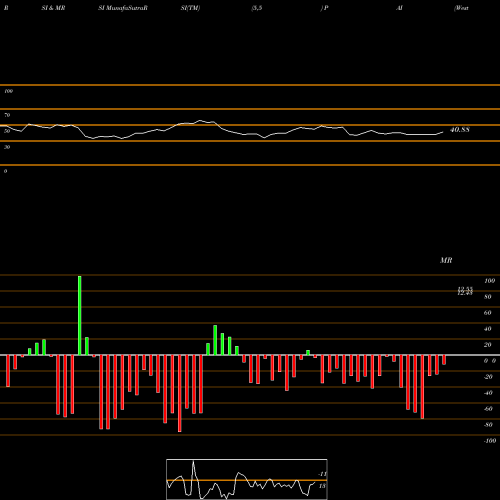Click the '(5,5' parameter text in header

coord(257,8)
